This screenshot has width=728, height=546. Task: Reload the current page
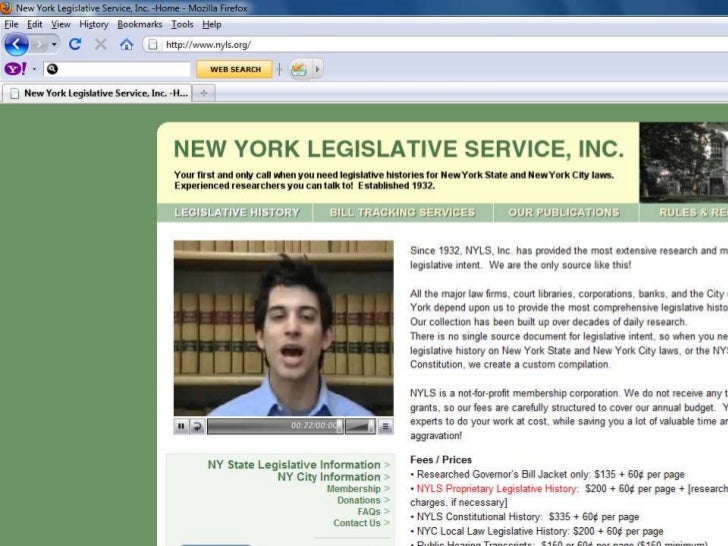click(75, 44)
